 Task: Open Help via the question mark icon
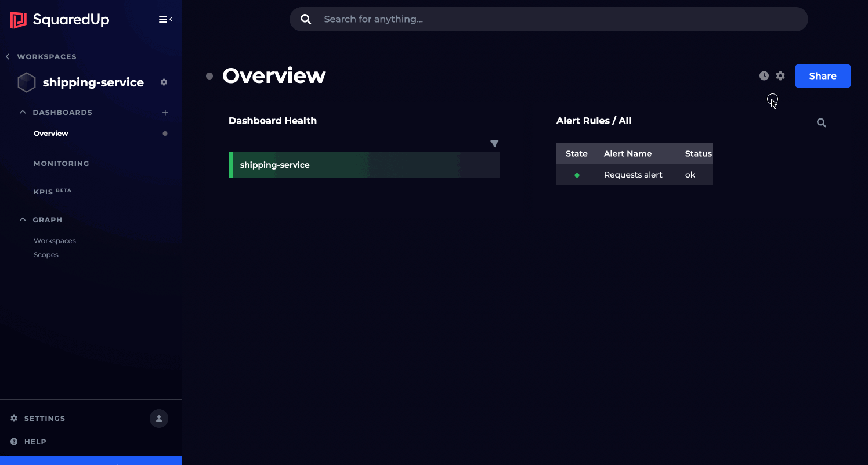[13, 441]
